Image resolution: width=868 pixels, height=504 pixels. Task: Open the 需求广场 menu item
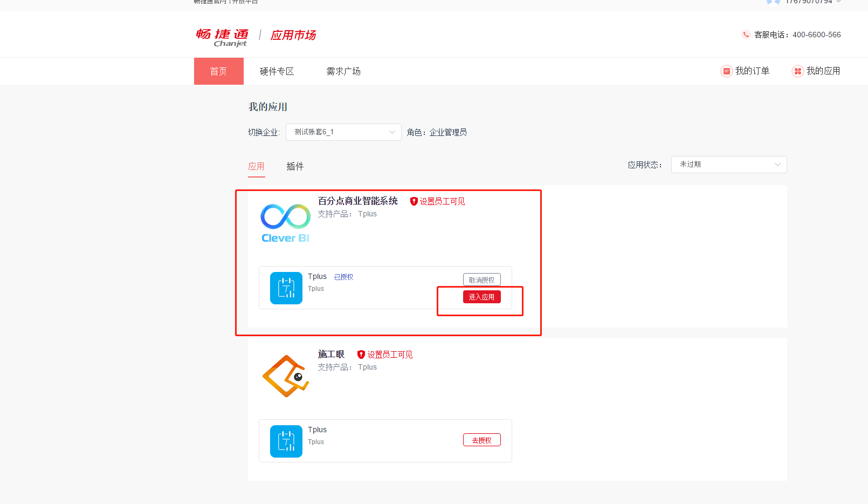coord(343,71)
